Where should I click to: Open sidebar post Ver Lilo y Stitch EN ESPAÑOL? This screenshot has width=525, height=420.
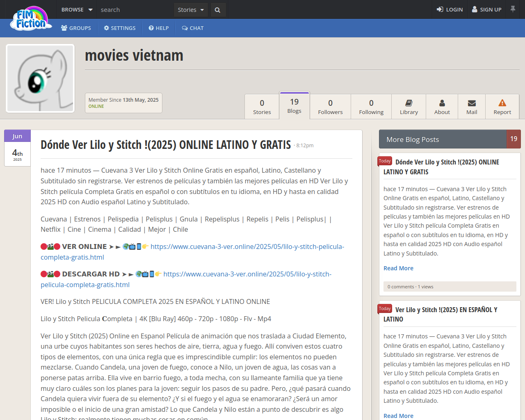pyautogui.click(x=441, y=314)
